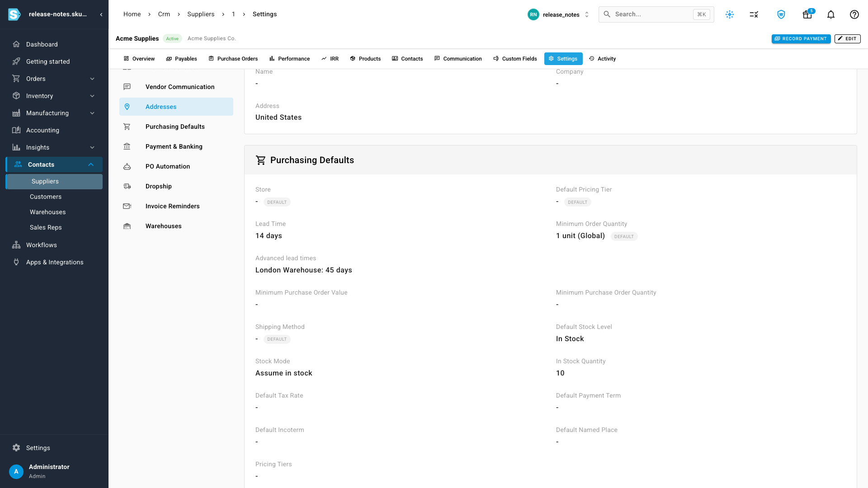Click the app logo icon
Viewport: 868px width, 488px height.
[x=14, y=14]
